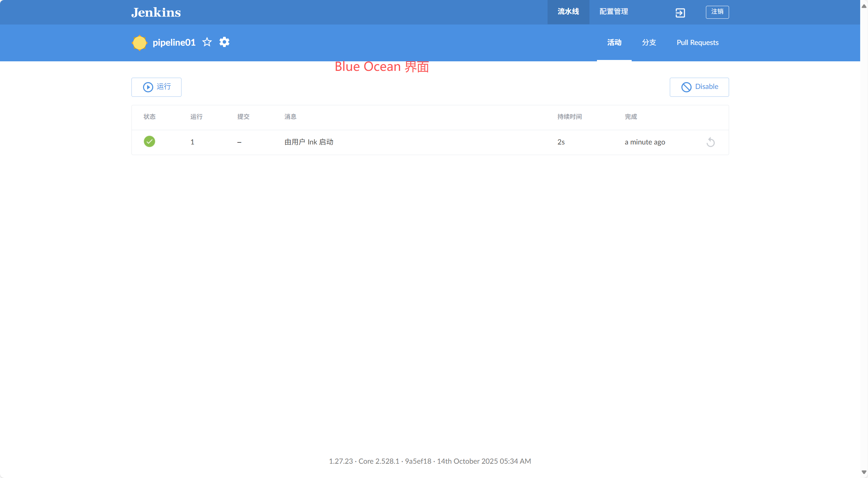
Task: Click the Disable pipeline button
Action: pyautogui.click(x=699, y=87)
